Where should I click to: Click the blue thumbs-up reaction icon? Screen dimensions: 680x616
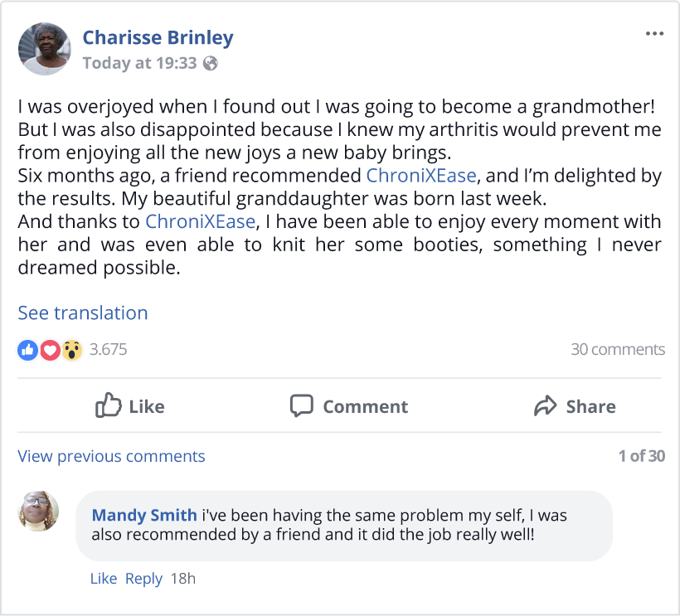27,350
